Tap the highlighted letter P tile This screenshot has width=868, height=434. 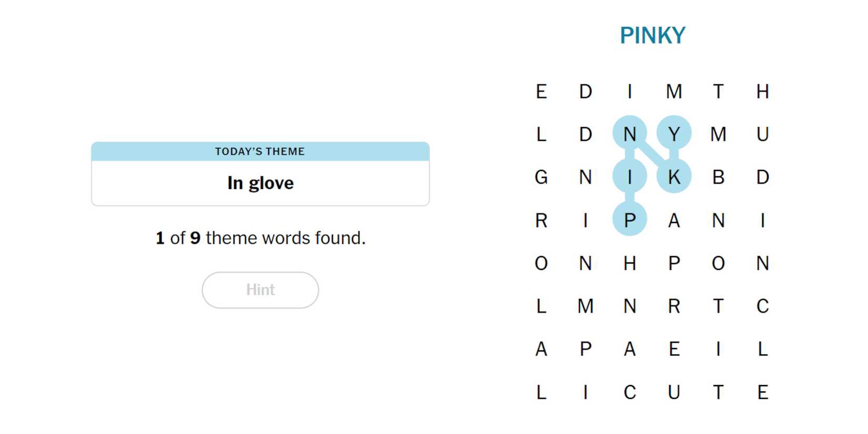pos(630,220)
